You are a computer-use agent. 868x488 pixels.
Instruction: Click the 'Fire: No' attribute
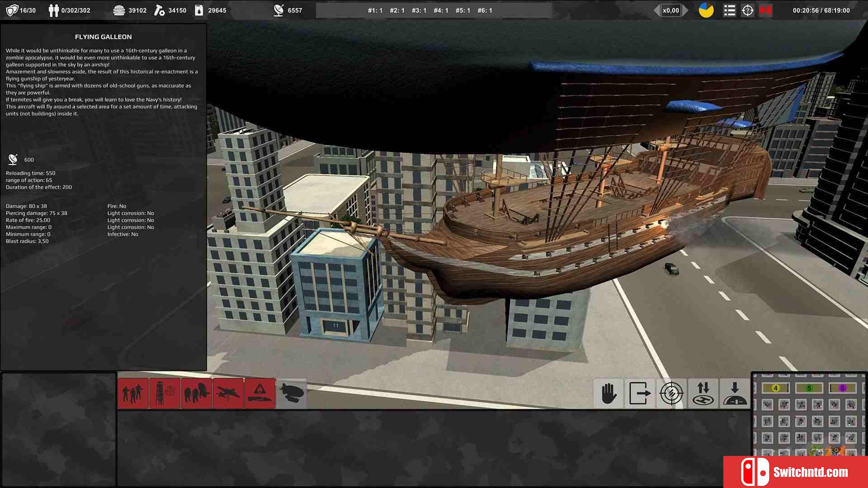pyautogui.click(x=117, y=206)
